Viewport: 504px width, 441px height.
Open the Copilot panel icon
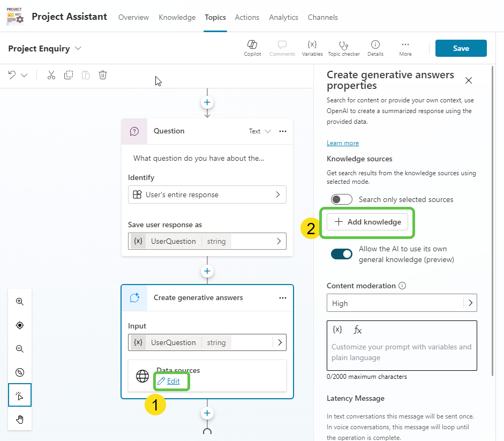pos(252,48)
